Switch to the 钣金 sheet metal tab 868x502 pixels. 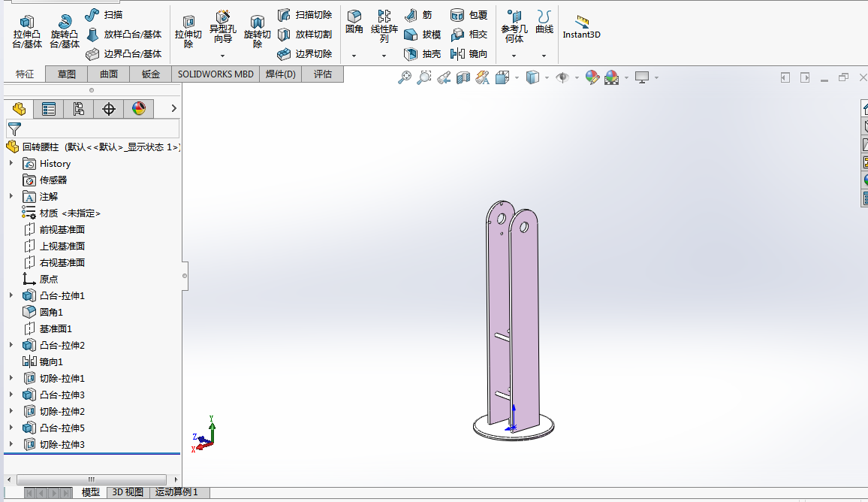pyautogui.click(x=151, y=74)
